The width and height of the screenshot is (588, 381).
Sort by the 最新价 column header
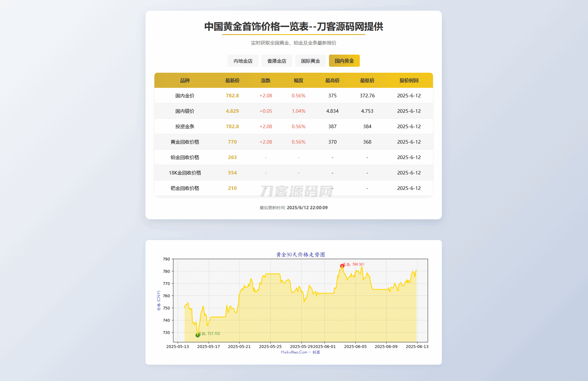[232, 80]
